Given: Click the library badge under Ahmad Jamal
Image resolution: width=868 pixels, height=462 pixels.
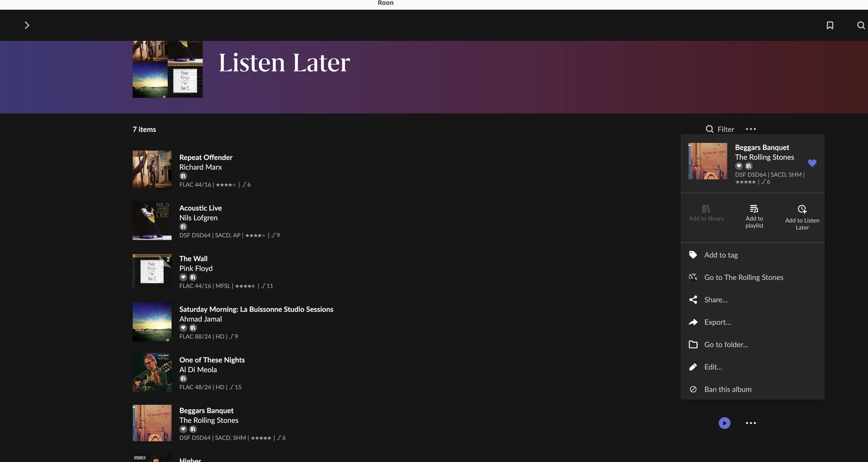Looking at the screenshot, I should (x=193, y=328).
